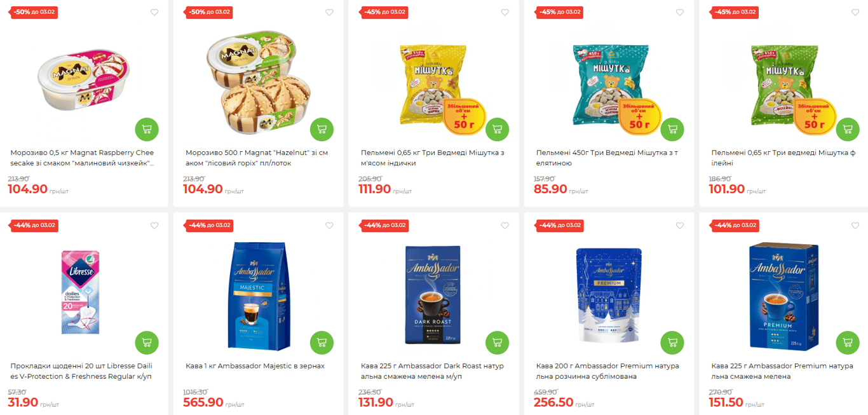Add turkey Мішутка pelmeni to cart

point(497,130)
